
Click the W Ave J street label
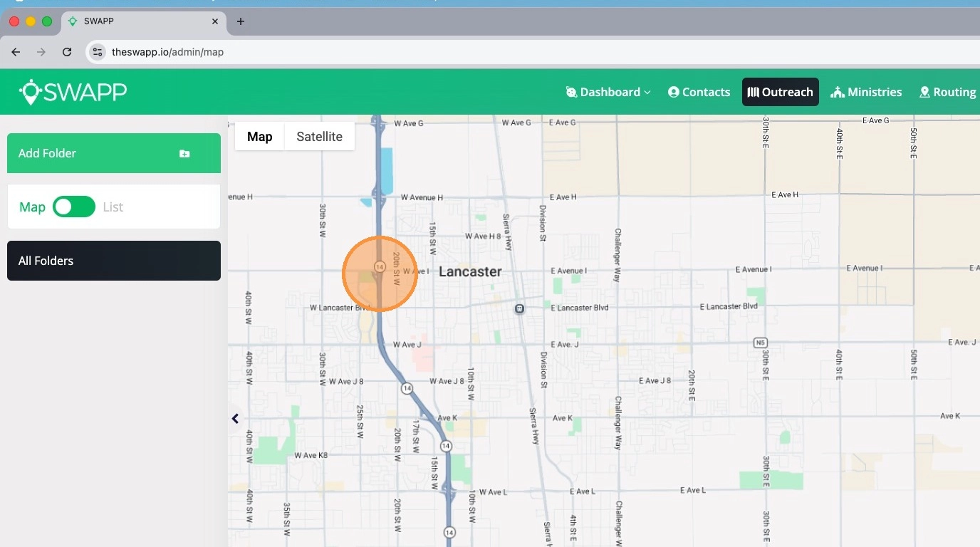tap(407, 345)
